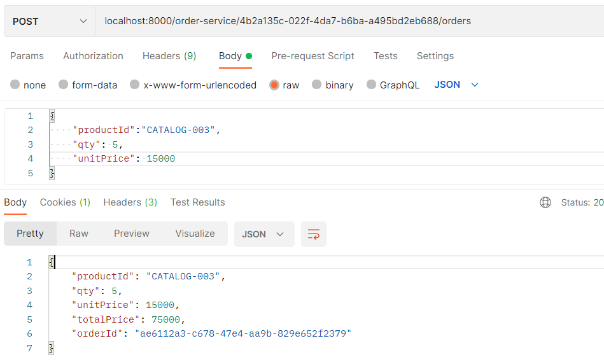Open the Params tab
Screen dimensions: 604x364
pos(27,56)
